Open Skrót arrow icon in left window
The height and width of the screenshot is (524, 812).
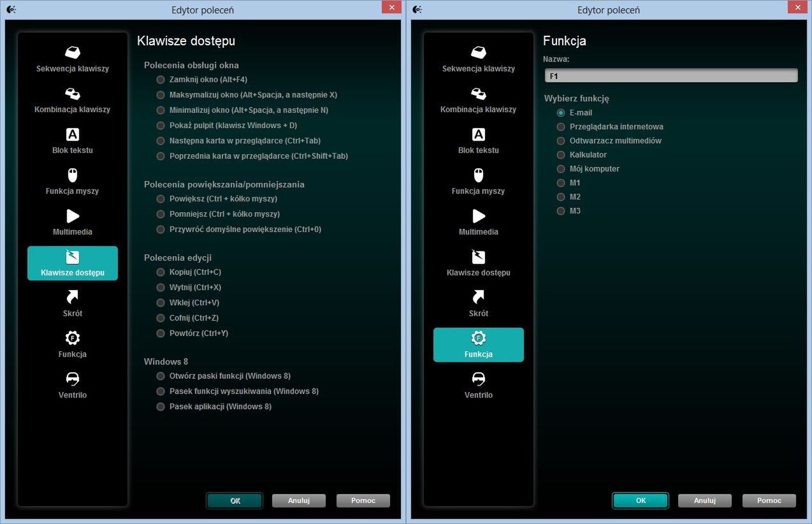[x=73, y=297]
